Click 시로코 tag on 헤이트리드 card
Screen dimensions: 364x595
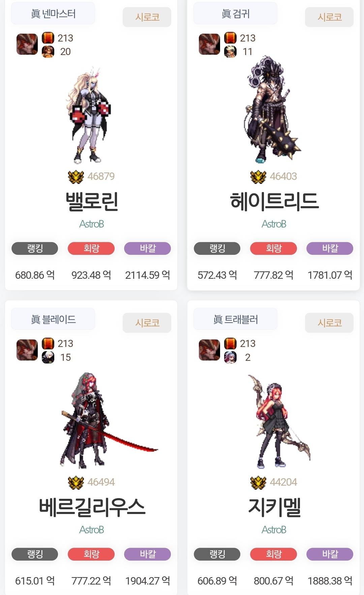coord(329,17)
